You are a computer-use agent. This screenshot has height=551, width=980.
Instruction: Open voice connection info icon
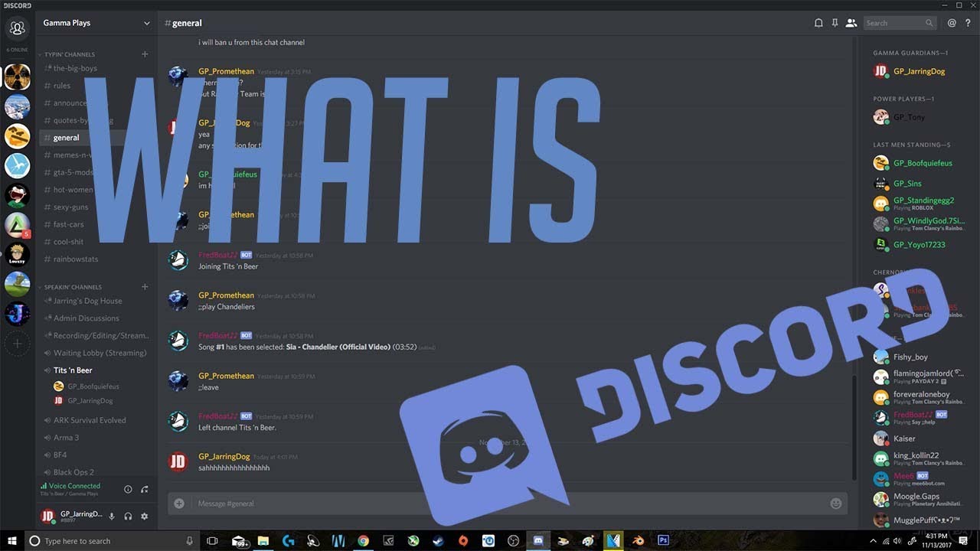tap(128, 489)
